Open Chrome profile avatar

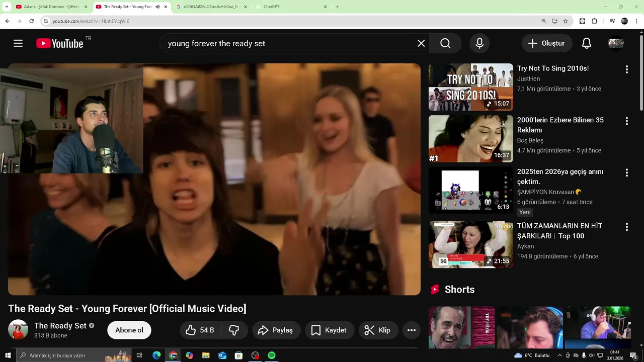point(624,21)
